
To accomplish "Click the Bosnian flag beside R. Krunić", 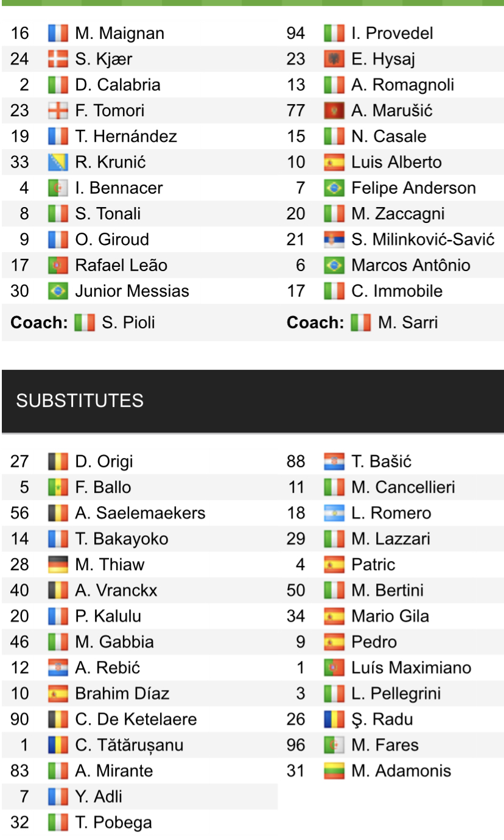I will [x=58, y=162].
